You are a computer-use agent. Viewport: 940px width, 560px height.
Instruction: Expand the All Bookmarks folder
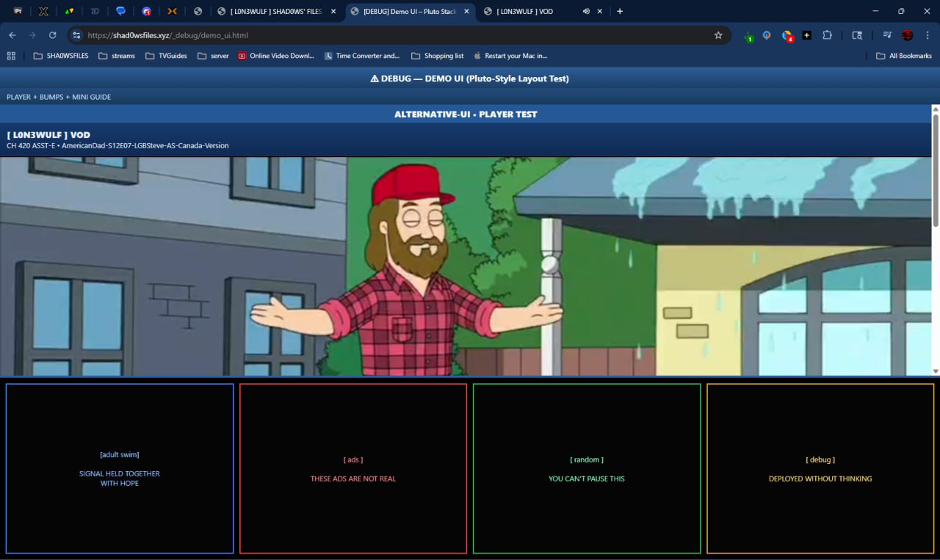(x=904, y=56)
